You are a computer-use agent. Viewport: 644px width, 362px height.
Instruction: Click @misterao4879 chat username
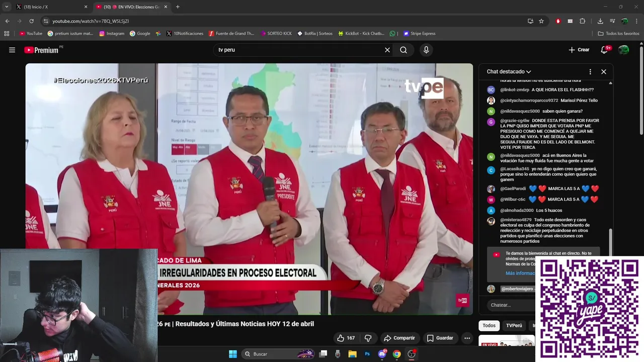coord(516,220)
